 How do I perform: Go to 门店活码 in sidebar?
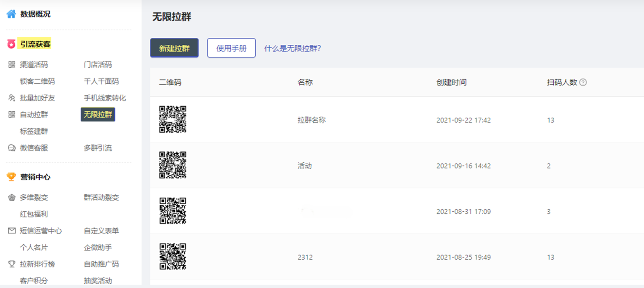pyautogui.click(x=98, y=65)
